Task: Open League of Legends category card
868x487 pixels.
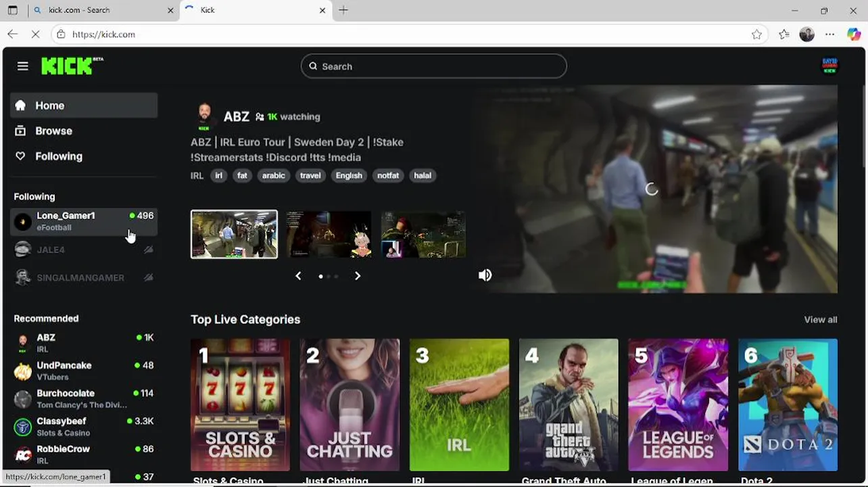Action: 678,404
